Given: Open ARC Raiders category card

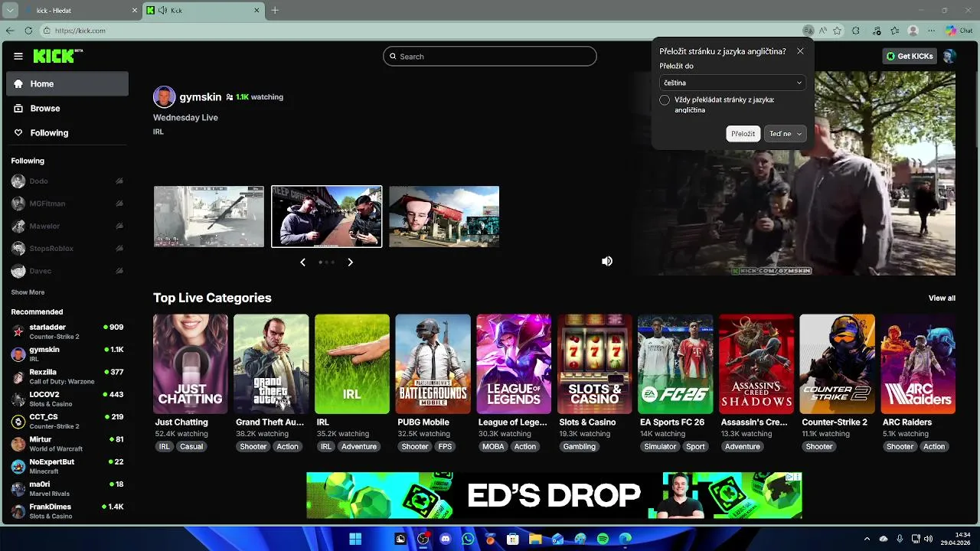Looking at the screenshot, I should (918, 364).
